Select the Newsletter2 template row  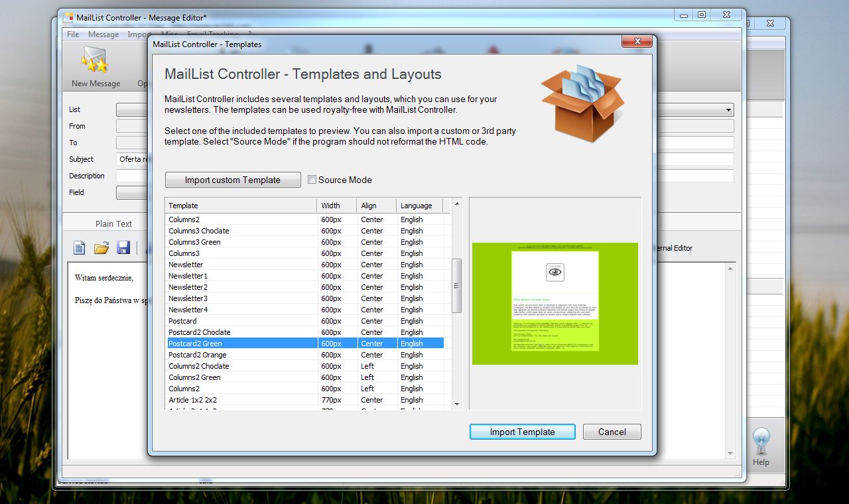click(304, 287)
